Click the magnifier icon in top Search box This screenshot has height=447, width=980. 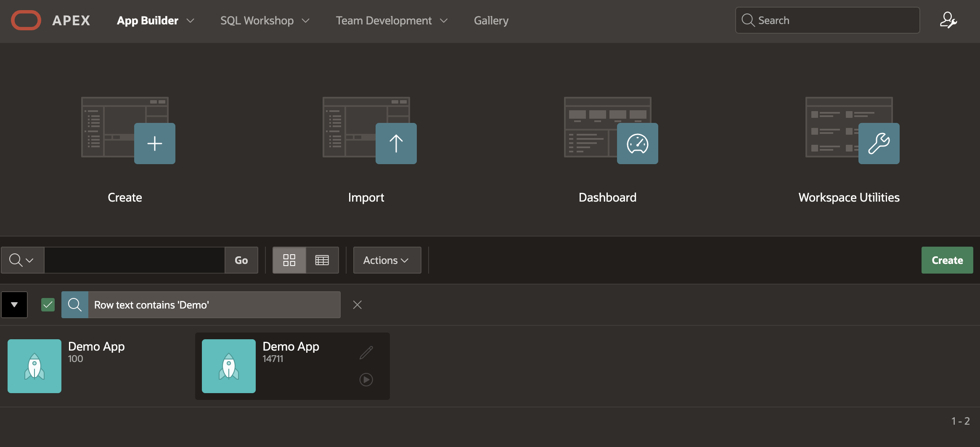point(748,20)
